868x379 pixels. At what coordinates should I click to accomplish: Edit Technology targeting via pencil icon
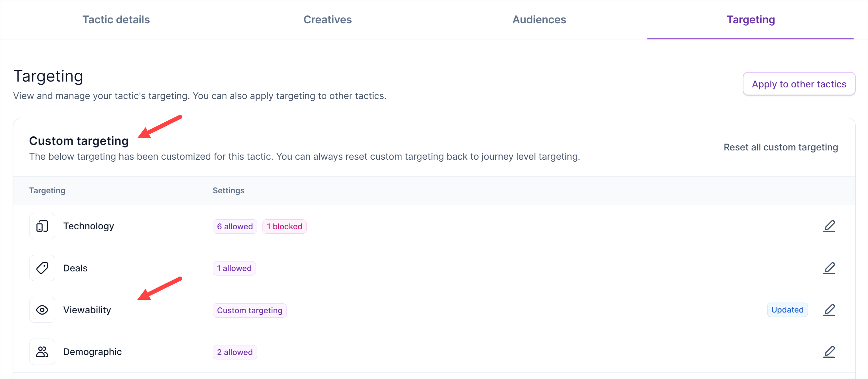pos(829,226)
